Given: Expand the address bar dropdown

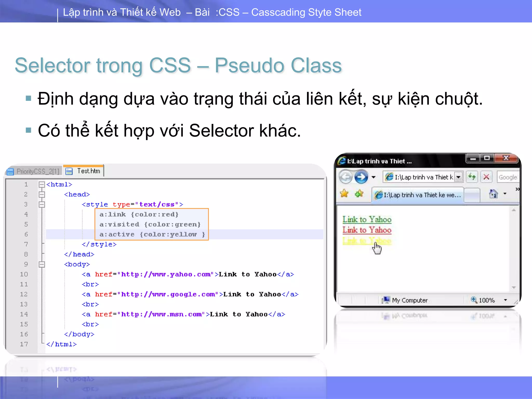Looking at the screenshot, I should point(459,177).
